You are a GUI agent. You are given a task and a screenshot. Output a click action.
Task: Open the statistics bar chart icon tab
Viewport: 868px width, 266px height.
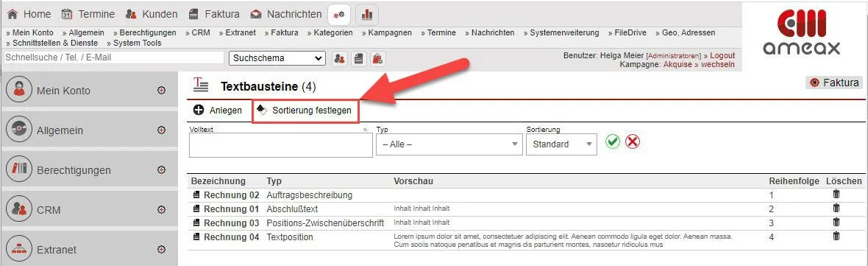click(x=366, y=15)
